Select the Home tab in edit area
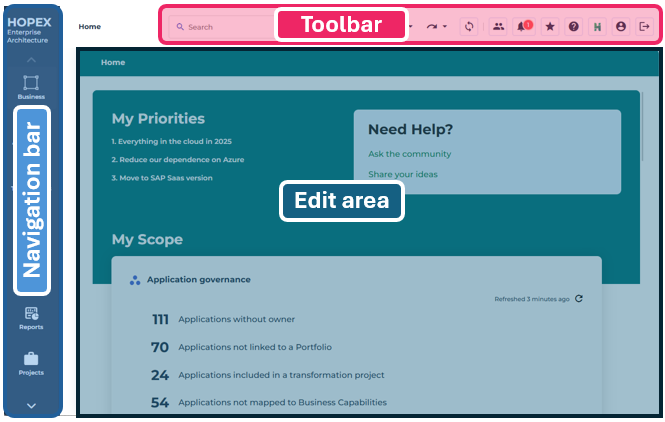665x422 pixels. pos(113,62)
